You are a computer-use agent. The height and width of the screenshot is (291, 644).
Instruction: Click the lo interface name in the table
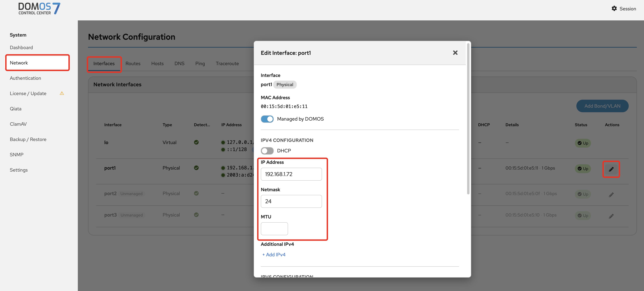click(106, 142)
